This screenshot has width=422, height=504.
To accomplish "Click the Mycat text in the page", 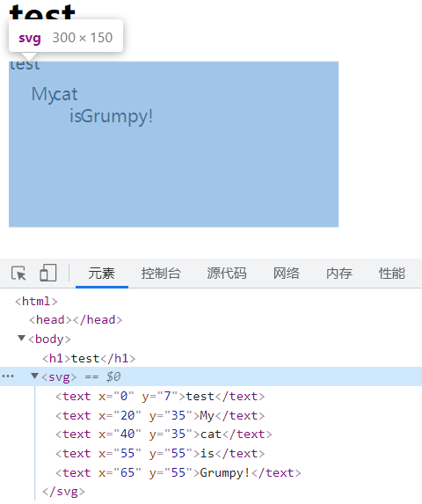I will click(55, 95).
